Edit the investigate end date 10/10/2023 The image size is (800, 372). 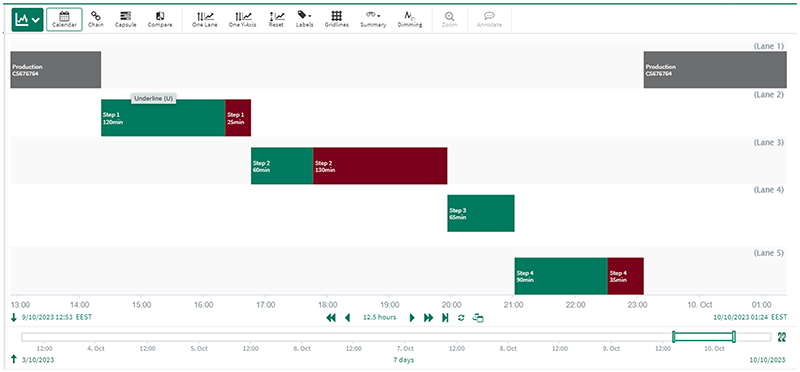click(768, 360)
